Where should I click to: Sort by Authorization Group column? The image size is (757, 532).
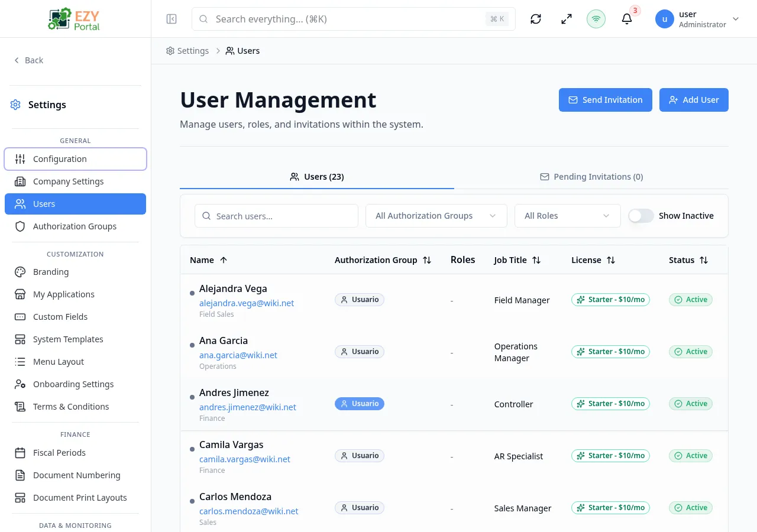point(383,260)
